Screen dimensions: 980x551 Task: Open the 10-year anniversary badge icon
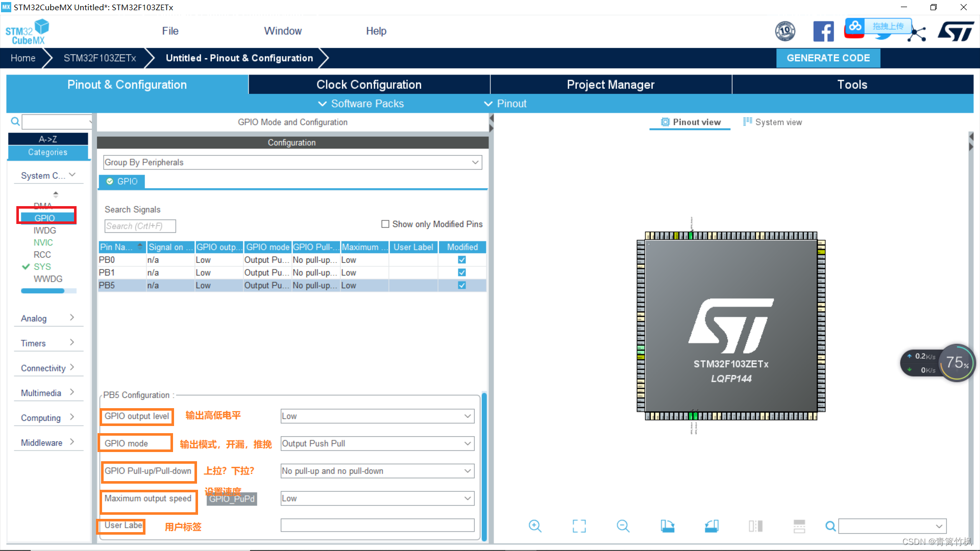(785, 32)
